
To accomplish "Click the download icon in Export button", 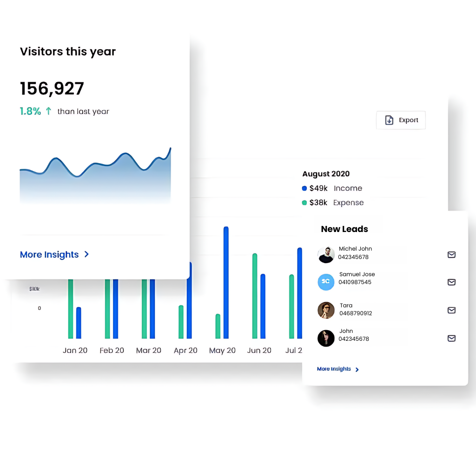I will coord(390,120).
